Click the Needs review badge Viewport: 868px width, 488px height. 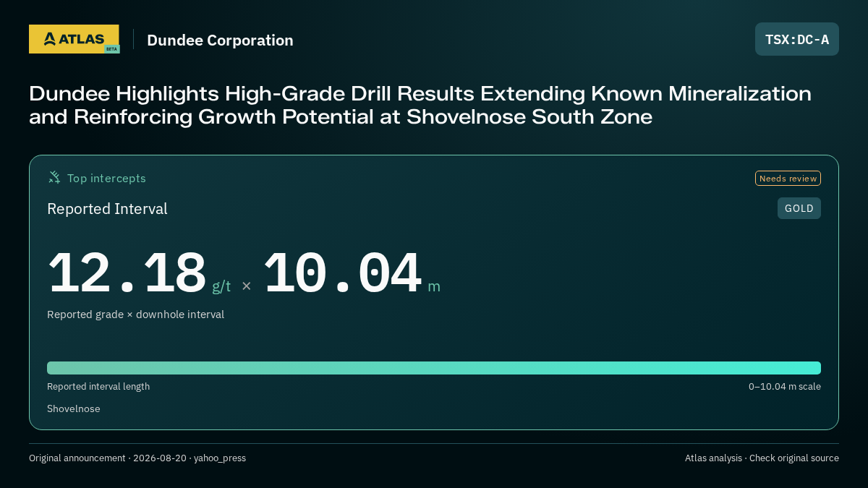tap(788, 179)
